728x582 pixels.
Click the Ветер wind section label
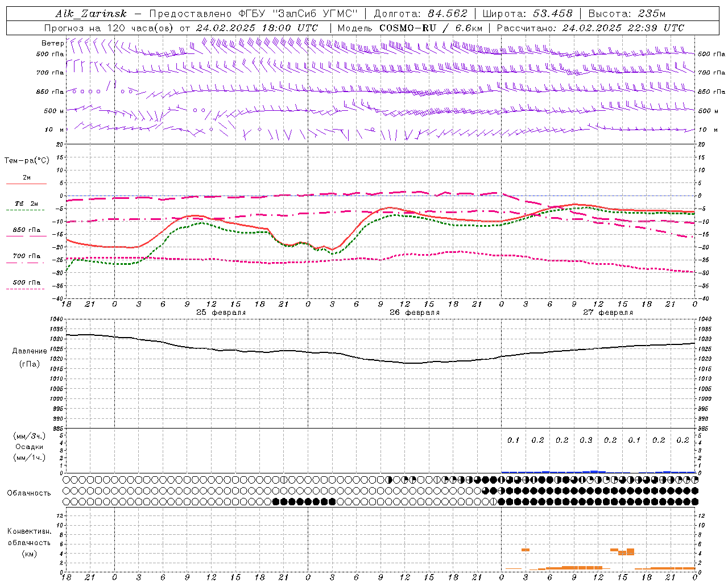[52, 43]
